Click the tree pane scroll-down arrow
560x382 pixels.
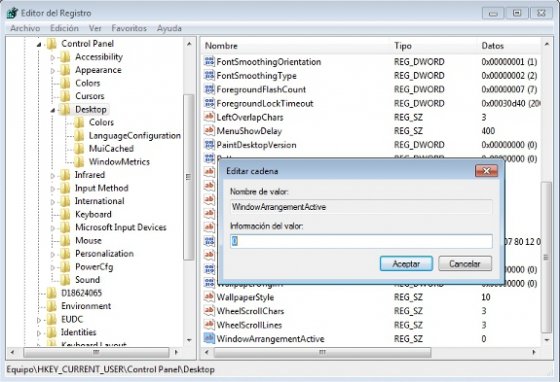click(189, 340)
